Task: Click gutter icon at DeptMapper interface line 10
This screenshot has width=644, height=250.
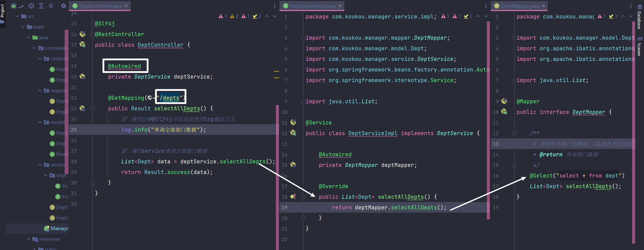Action: 504,112
